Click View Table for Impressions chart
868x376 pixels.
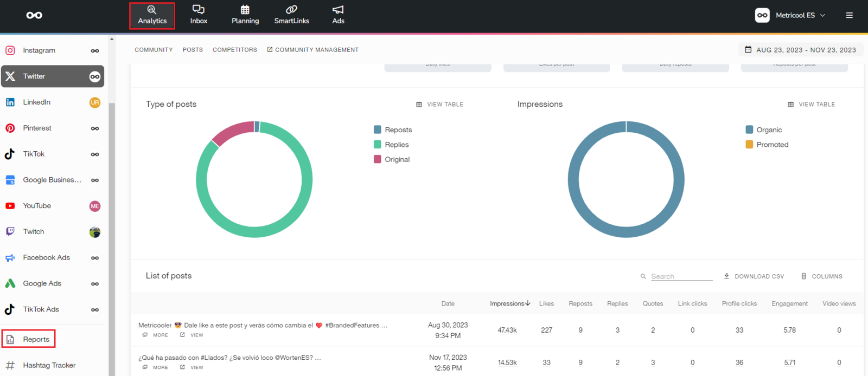811,105
